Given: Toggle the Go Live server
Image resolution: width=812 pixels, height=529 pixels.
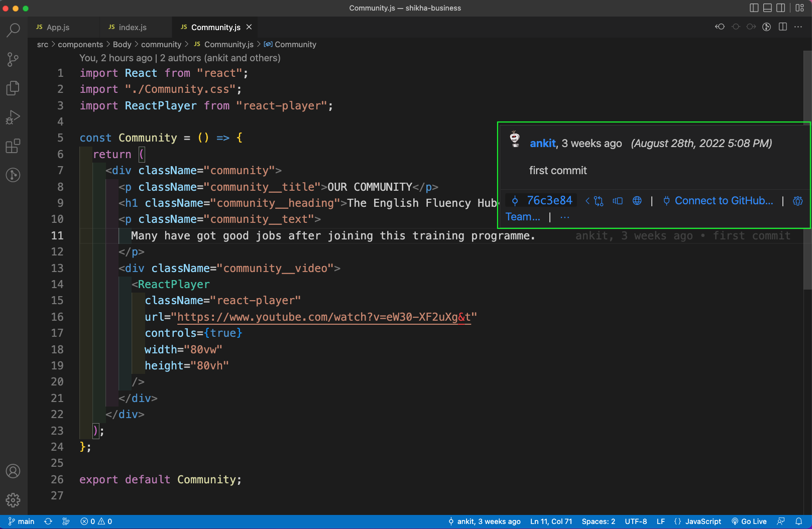Looking at the screenshot, I should 749,521.
